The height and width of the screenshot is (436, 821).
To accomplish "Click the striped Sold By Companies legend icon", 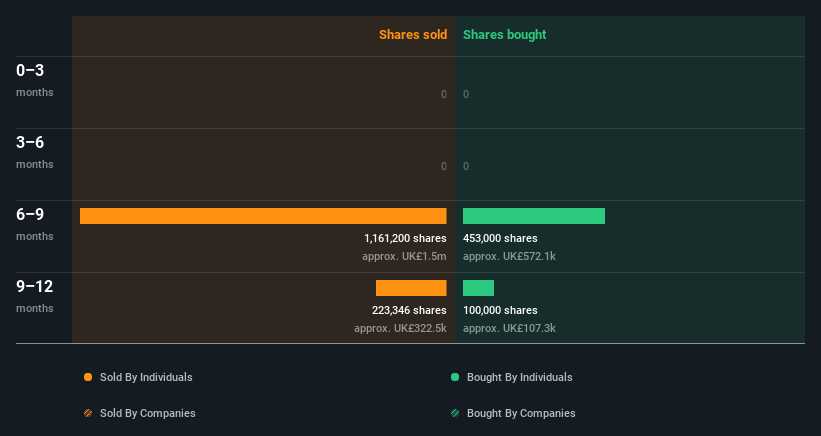I will coord(88,413).
